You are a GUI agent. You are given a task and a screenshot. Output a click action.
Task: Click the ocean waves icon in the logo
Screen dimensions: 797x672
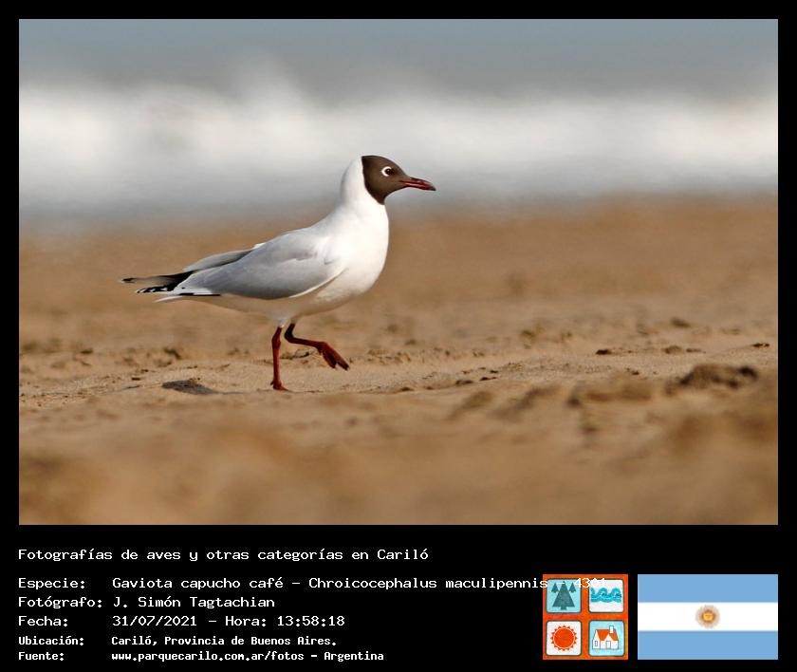(x=606, y=596)
